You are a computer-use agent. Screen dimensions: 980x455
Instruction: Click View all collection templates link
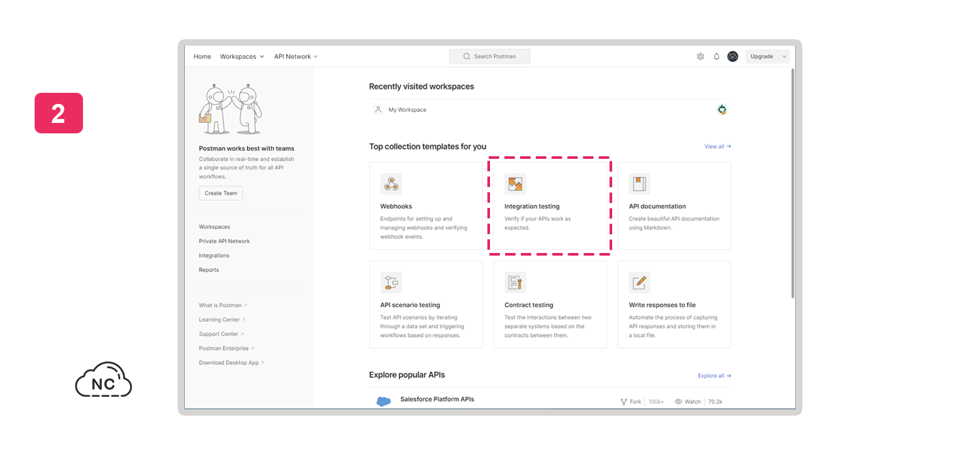tap(717, 146)
